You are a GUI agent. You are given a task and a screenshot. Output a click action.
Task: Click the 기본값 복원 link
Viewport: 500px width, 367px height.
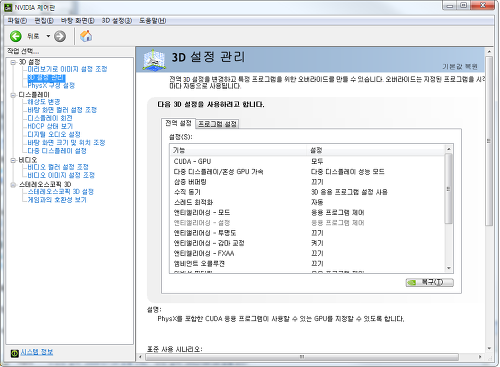click(x=460, y=67)
